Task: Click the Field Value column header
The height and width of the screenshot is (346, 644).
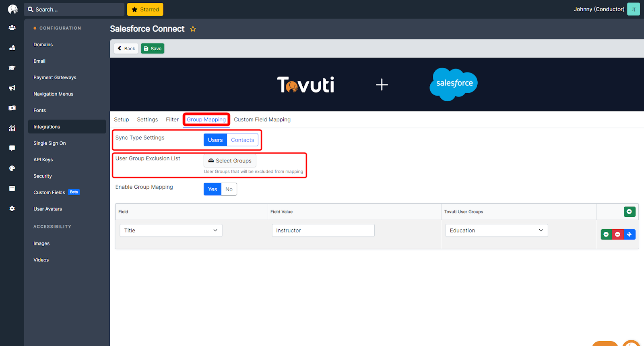Action: click(x=281, y=212)
